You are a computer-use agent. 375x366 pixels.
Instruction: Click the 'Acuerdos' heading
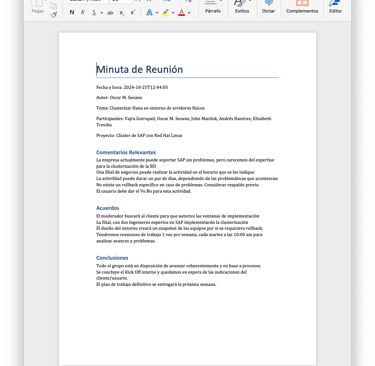tap(108, 208)
